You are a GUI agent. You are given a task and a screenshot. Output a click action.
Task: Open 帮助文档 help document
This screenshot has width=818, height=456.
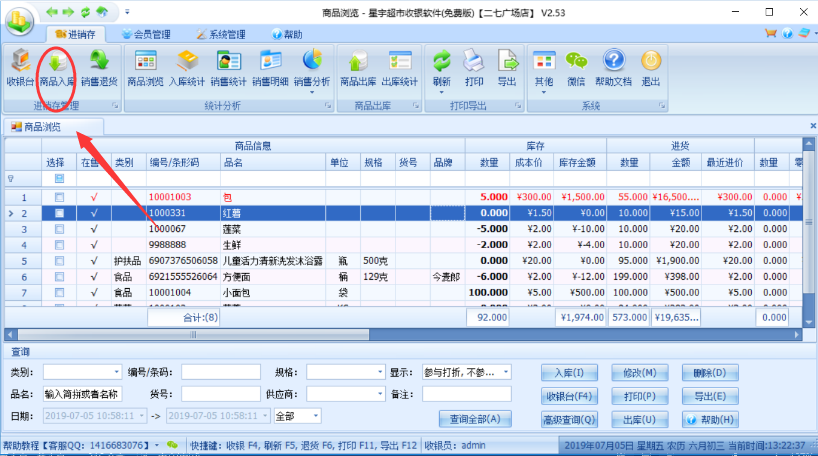(x=614, y=68)
